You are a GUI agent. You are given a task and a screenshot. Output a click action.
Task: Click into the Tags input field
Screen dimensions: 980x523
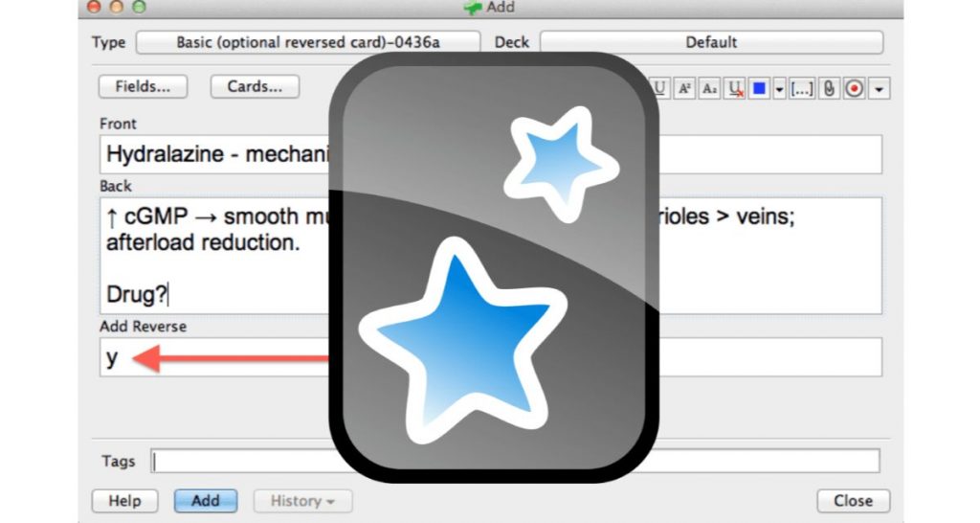[x=515, y=461]
